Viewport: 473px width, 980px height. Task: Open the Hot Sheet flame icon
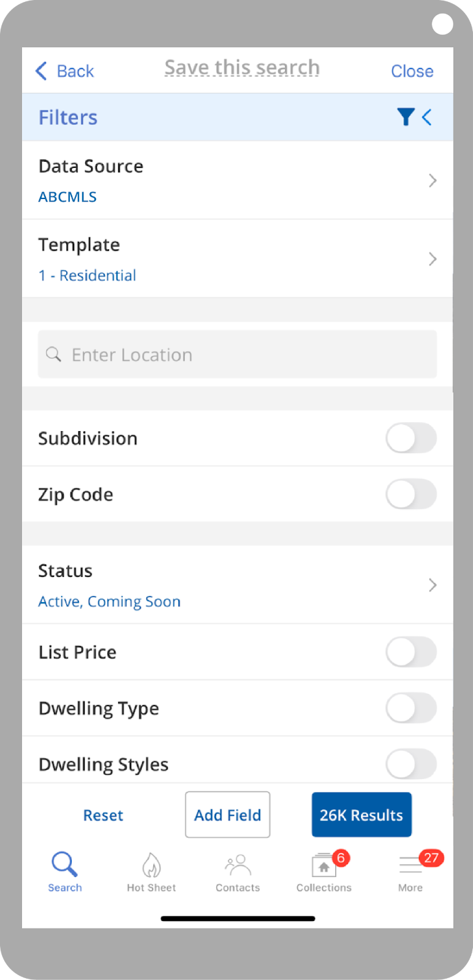[151, 865]
